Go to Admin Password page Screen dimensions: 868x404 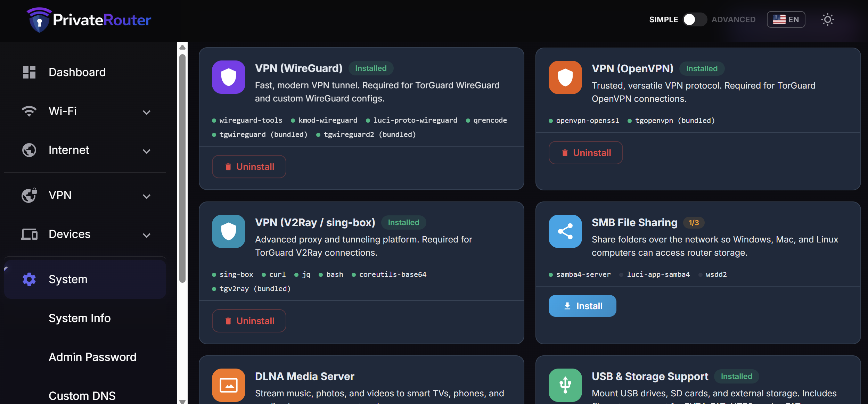(x=92, y=357)
